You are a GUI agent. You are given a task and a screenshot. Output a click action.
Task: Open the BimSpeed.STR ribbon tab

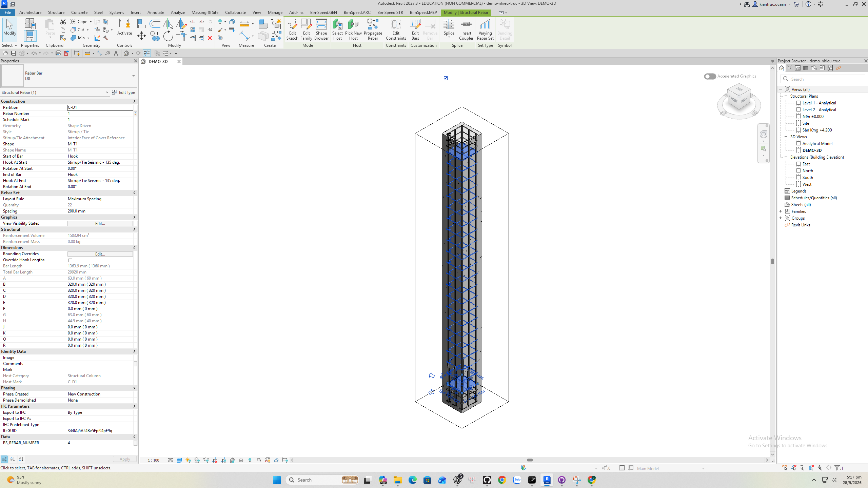tap(390, 13)
